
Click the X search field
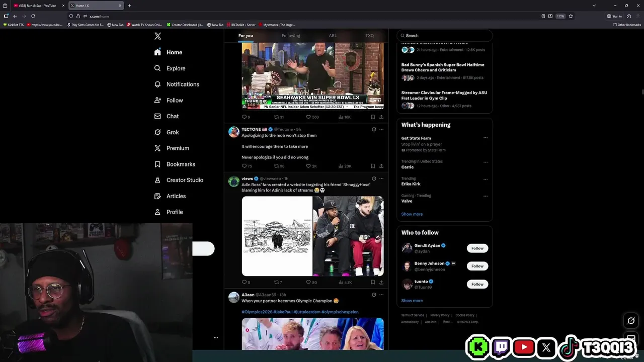click(x=445, y=36)
